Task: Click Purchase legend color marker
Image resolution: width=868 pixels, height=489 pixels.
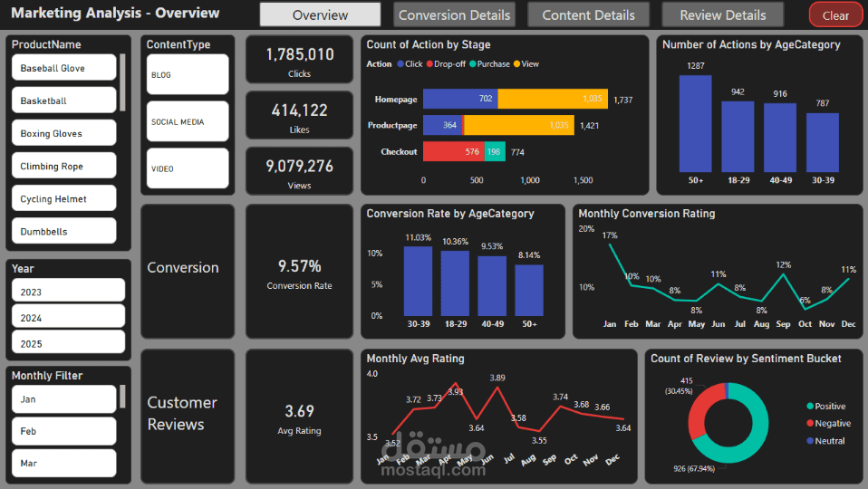Action: click(473, 63)
